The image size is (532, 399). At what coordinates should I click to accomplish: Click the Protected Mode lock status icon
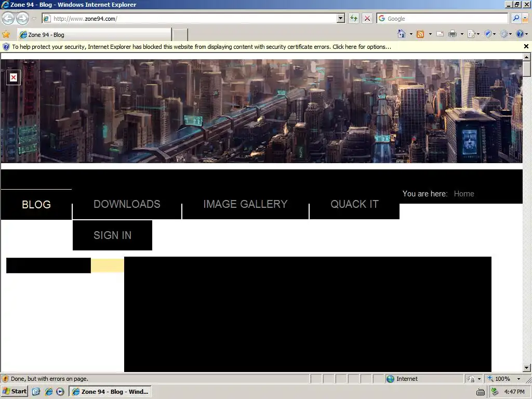coord(471,379)
